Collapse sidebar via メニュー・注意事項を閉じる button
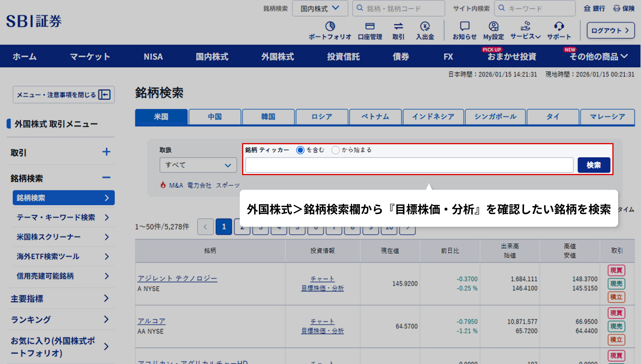Viewport: 641px width, 364px height. 64,95
